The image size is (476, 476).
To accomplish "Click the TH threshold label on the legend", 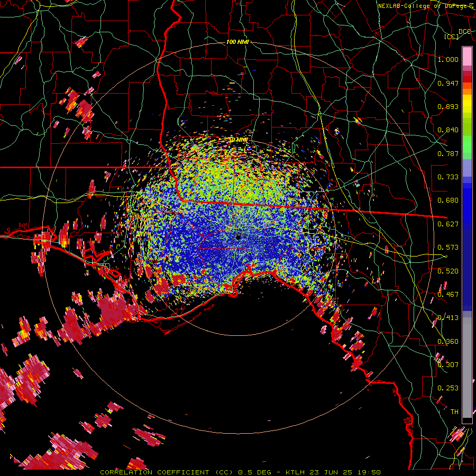I will tap(454, 412).
